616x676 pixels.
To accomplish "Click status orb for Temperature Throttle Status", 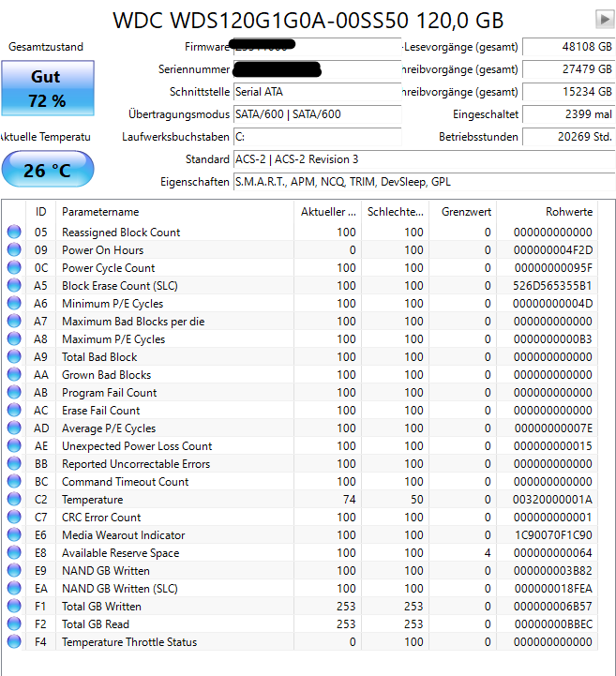I will [x=14, y=642].
